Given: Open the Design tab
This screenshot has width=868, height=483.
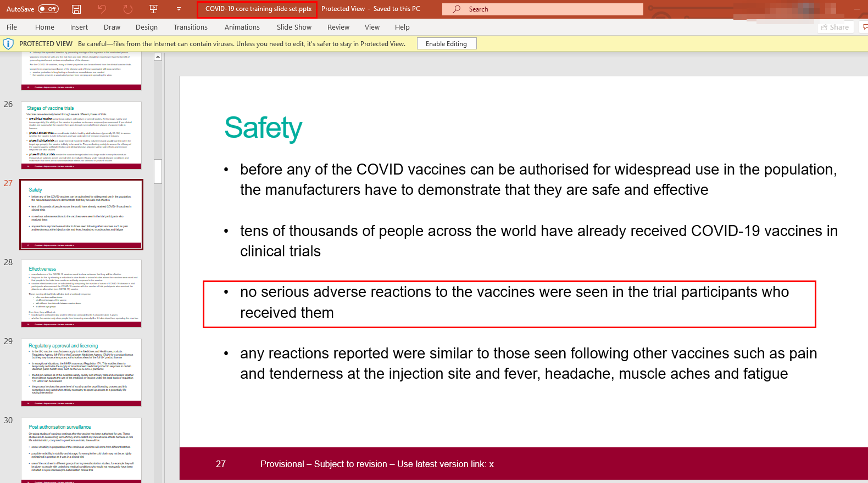Looking at the screenshot, I should coord(147,27).
